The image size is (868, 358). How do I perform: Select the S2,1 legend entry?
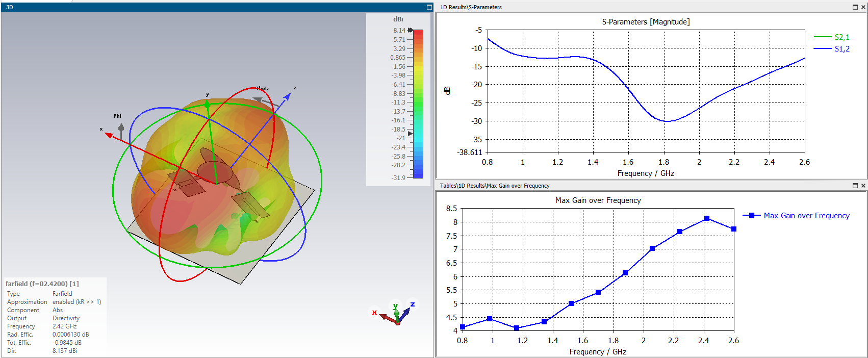(x=841, y=37)
